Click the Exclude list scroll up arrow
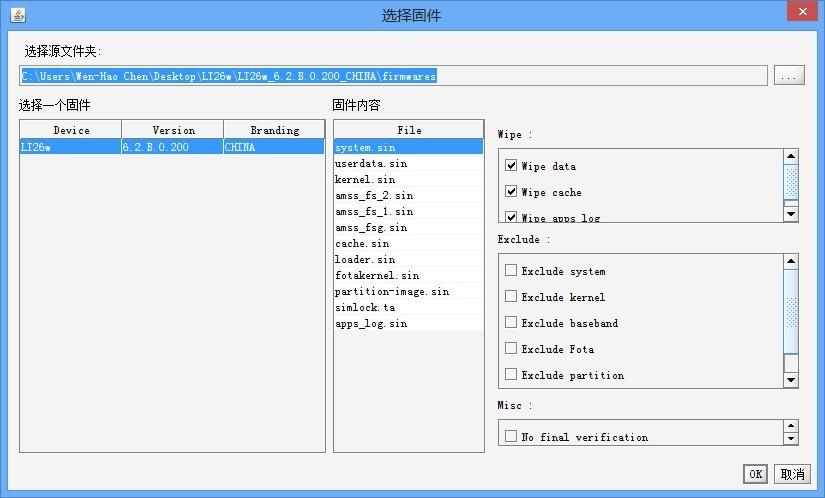The image size is (825, 498). (791, 261)
